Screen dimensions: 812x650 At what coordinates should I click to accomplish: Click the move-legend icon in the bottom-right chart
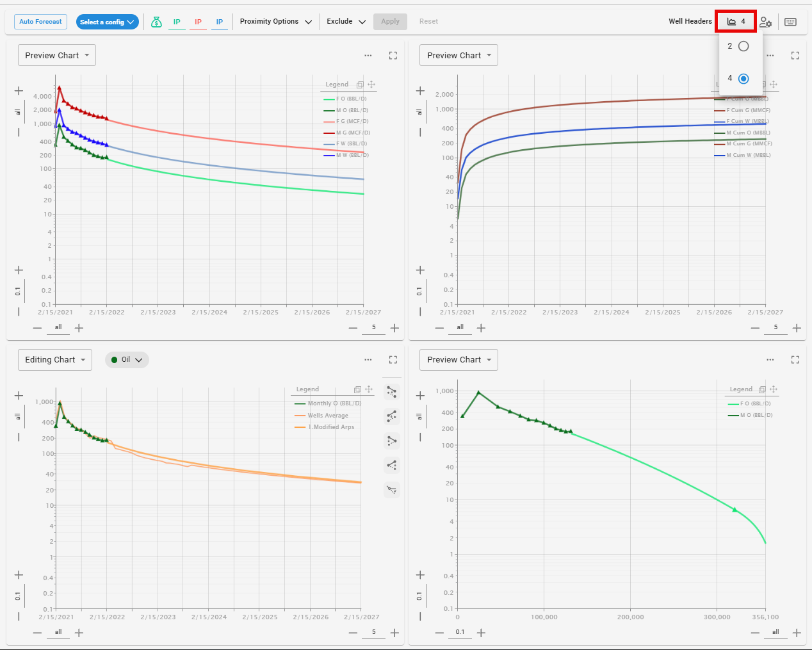(774, 389)
